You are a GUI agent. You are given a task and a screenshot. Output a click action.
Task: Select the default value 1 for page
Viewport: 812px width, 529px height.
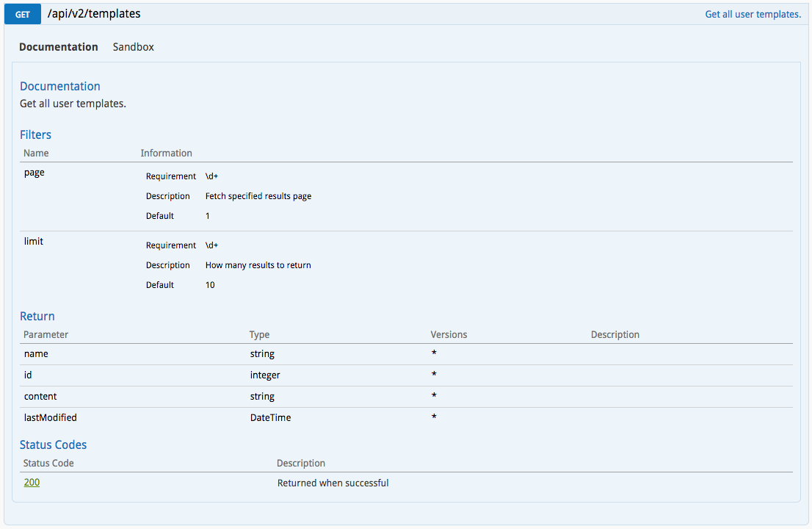pos(208,216)
